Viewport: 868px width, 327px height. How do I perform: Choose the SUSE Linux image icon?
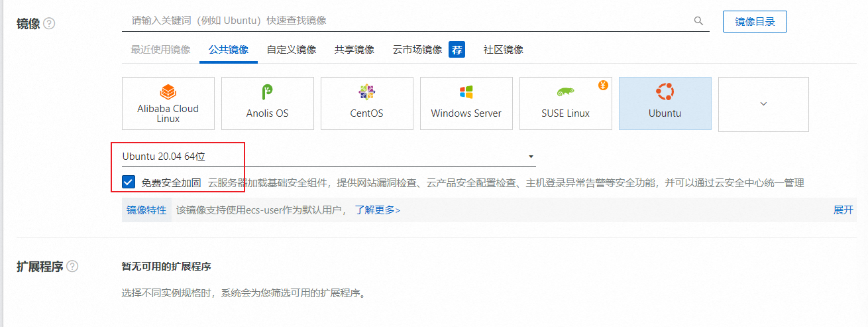(x=565, y=92)
